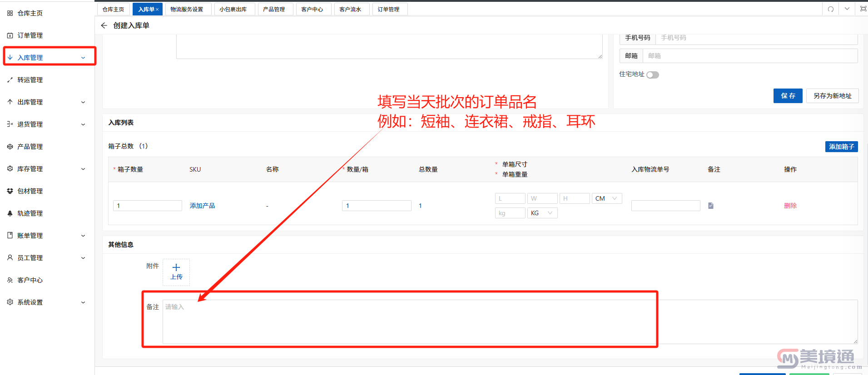Click the 备注 note icon in the box row

[x=711, y=206]
